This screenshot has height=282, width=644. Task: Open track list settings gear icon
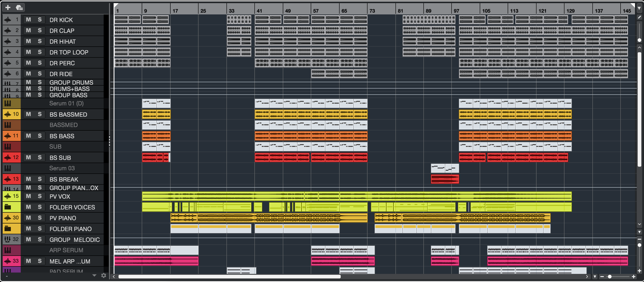[x=103, y=275]
